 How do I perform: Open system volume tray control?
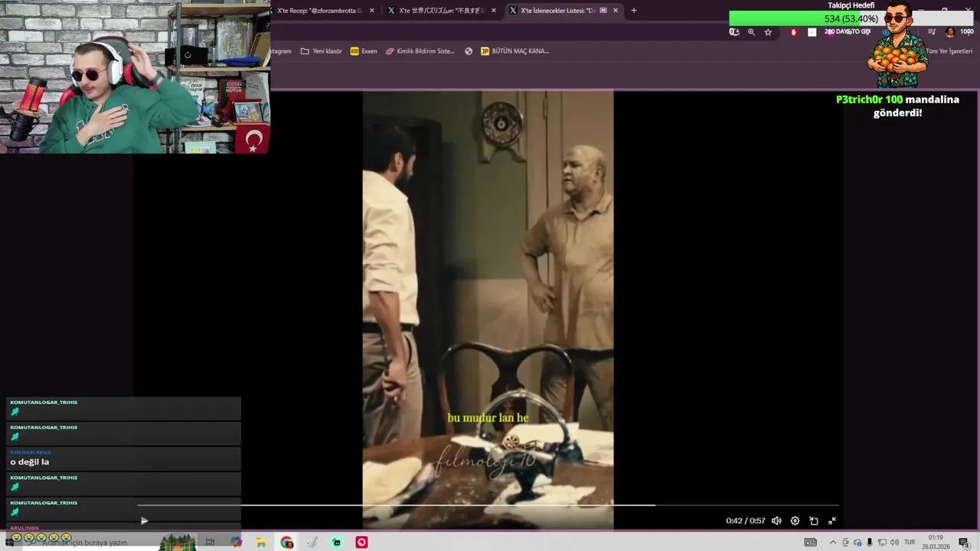(x=894, y=543)
